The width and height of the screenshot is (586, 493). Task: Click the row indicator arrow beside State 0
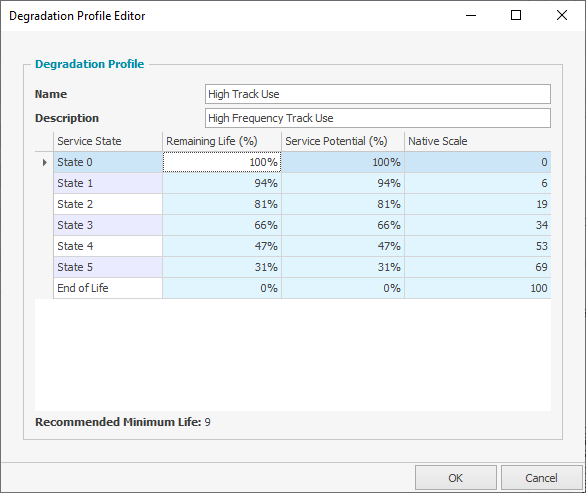pos(44,162)
